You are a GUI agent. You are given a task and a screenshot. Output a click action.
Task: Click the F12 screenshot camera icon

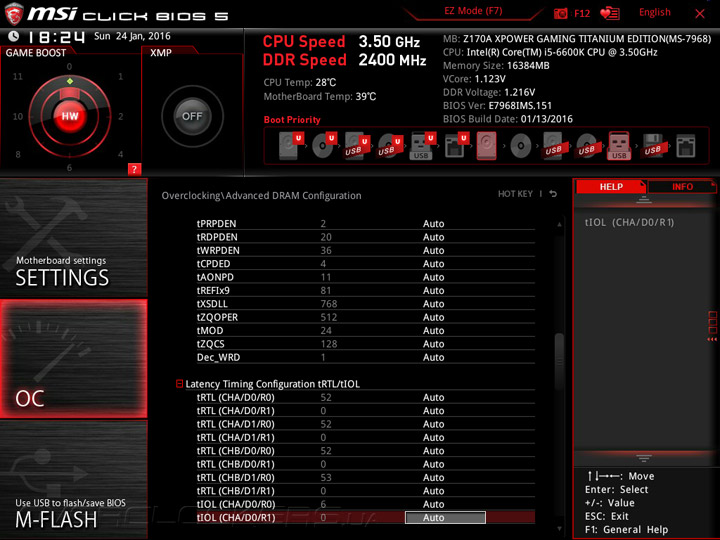pyautogui.click(x=560, y=13)
